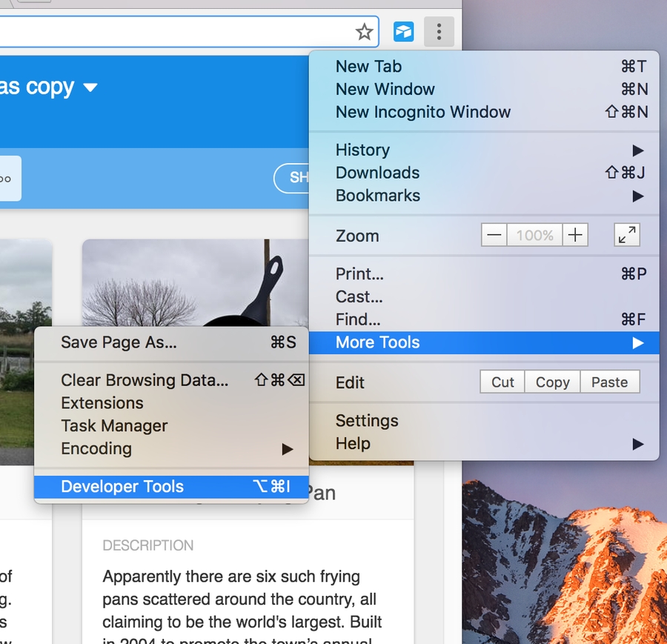Image resolution: width=667 pixels, height=644 pixels.
Task: Choose New Incognito Window
Action: 423,112
